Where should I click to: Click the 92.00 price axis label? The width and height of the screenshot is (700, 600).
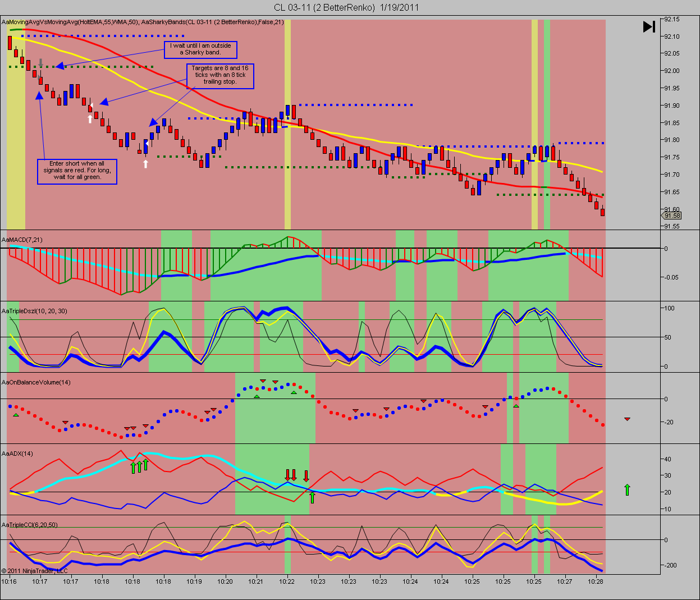(x=672, y=71)
